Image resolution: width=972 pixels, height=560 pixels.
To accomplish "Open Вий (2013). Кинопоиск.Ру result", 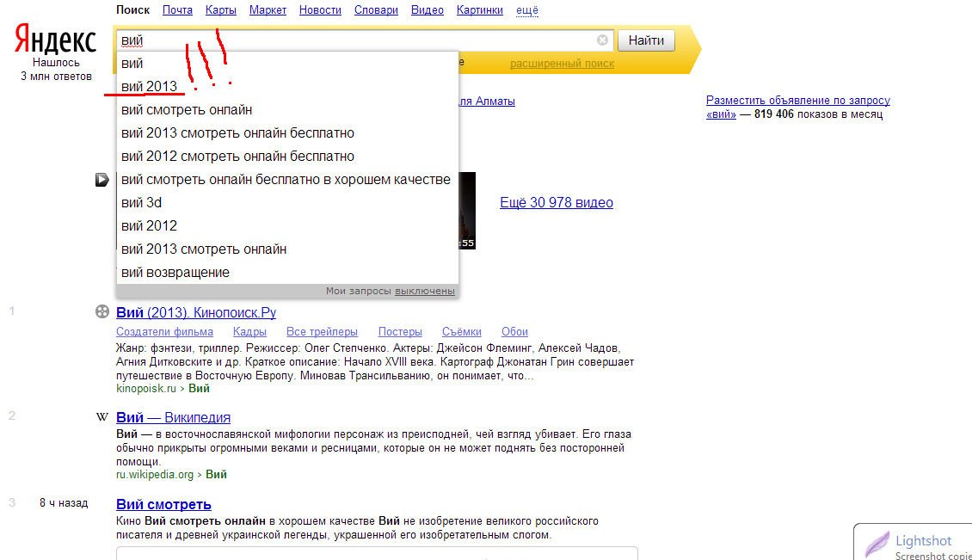I will (x=196, y=312).
